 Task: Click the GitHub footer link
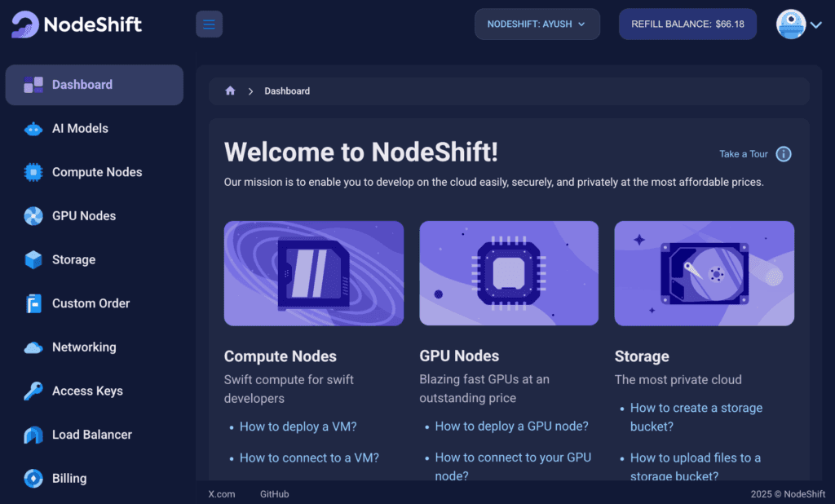(x=274, y=494)
